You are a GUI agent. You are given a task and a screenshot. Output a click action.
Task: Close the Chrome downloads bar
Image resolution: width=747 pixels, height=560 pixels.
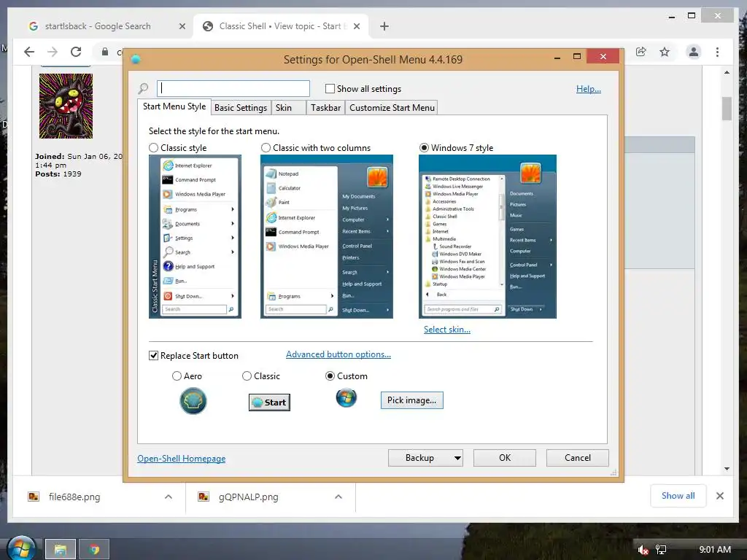coord(720,496)
